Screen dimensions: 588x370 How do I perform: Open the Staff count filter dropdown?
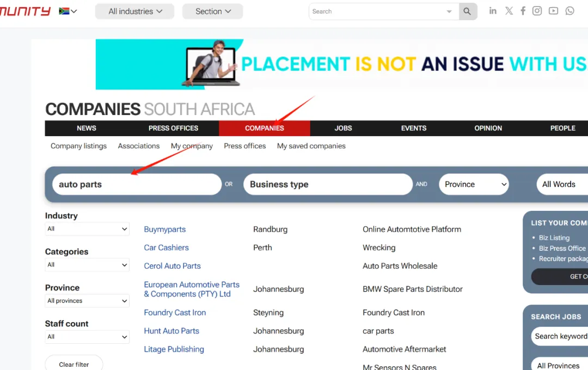87,337
